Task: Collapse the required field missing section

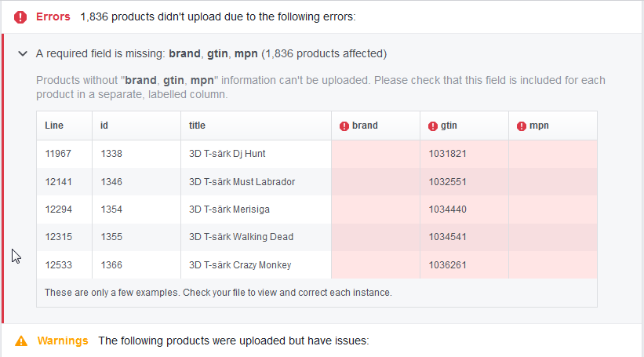Action: pyautogui.click(x=22, y=54)
